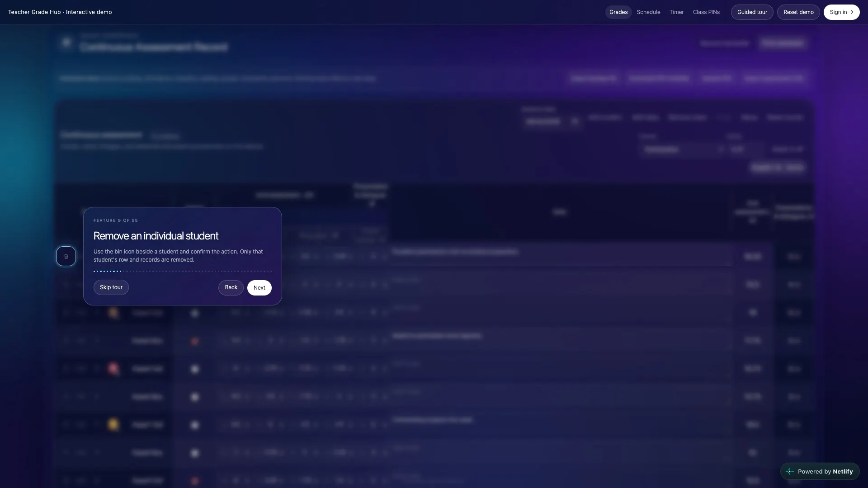Skip the tour
Image resolution: width=868 pixels, height=488 pixels.
tap(111, 287)
